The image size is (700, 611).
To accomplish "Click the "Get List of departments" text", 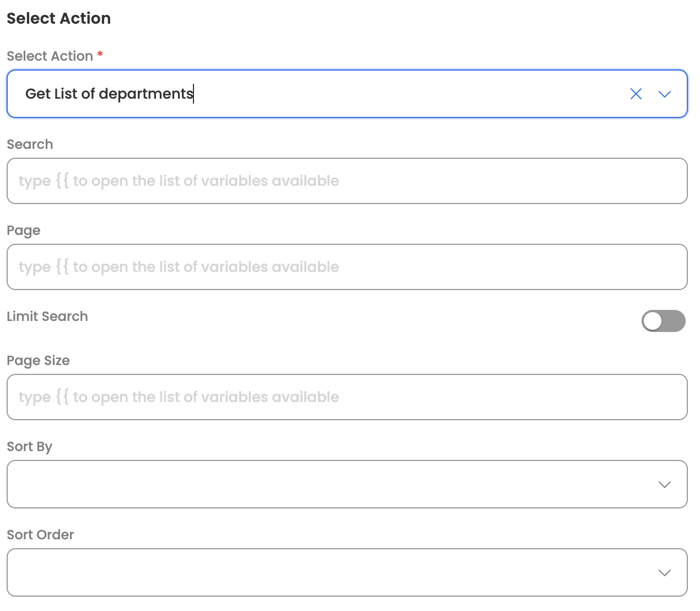I will click(109, 94).
